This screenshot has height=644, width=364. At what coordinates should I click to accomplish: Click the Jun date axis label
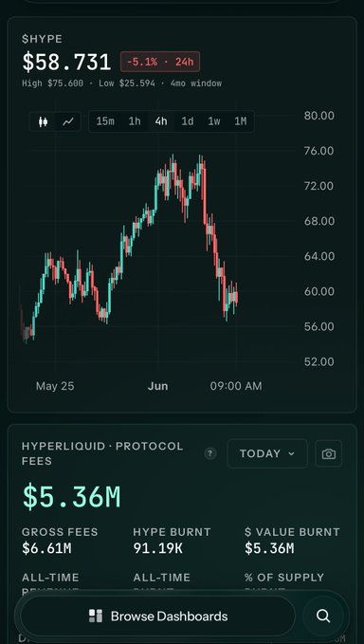coord(158,386)
